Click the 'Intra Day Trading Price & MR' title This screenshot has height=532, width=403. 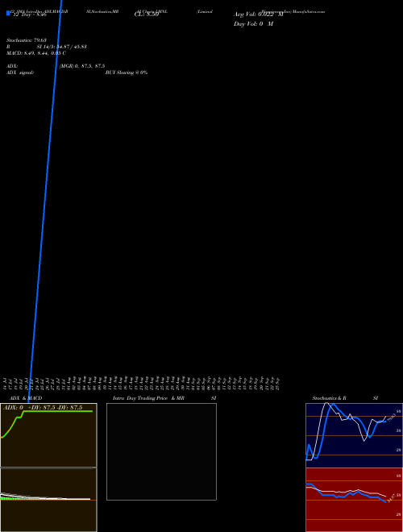(148, 398)
